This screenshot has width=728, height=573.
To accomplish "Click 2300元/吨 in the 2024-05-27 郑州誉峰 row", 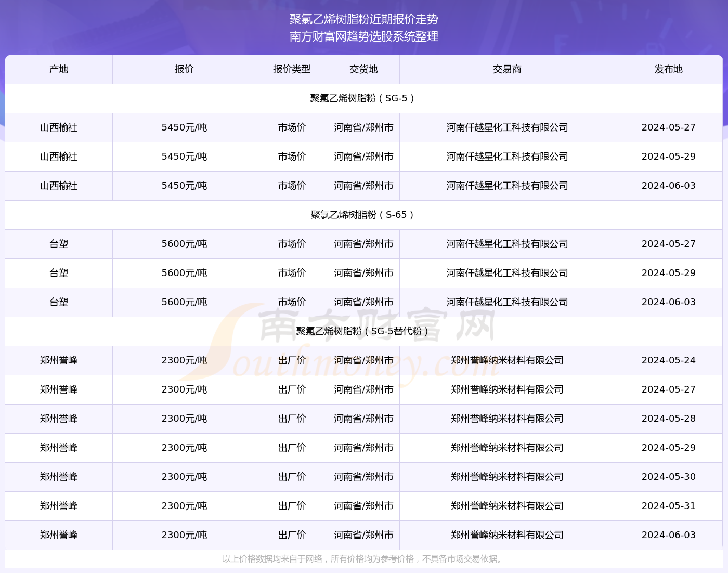I will [x=184, y=389].
